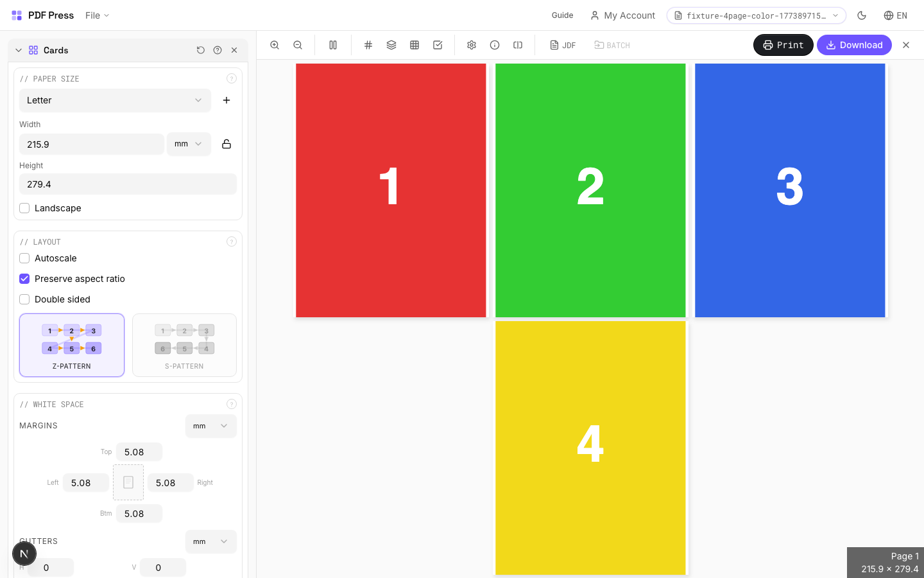Toggle dark mode in the top bar
924x578 pixels.
click(x=862, y=15)
